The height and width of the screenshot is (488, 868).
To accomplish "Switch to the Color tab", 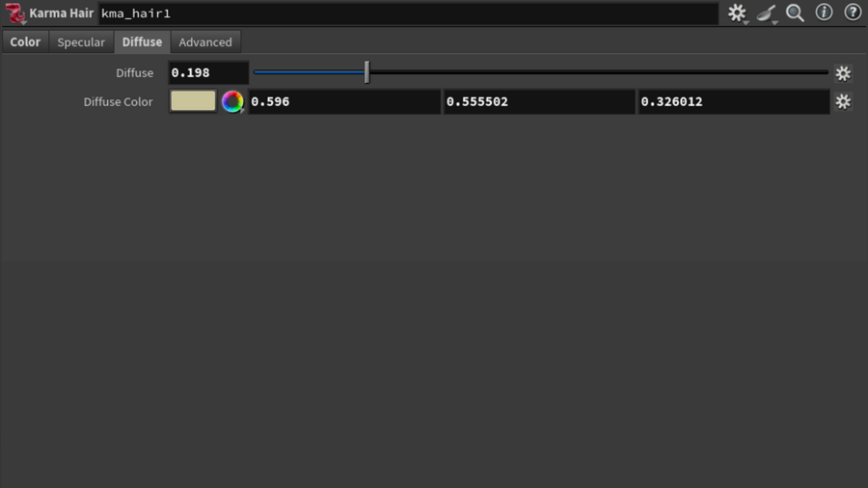I will pos(25,42).
